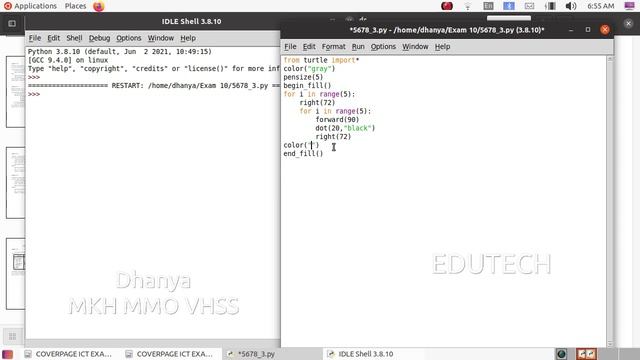The width and height of the screenshot is (640, 360).
Task: Open Options menu in IDLE Shell window
Action: 129,38
